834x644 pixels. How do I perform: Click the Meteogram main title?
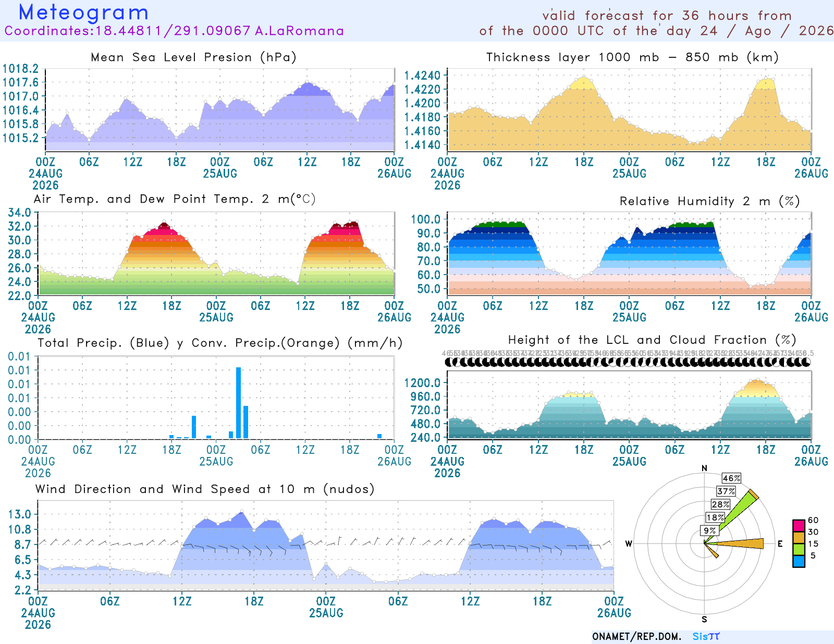[83, 13]
